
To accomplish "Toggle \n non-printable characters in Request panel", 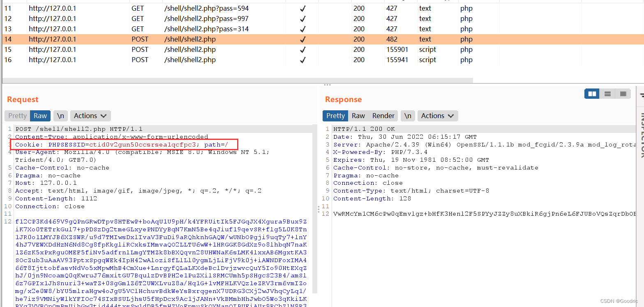I will [x=60, y=116].
